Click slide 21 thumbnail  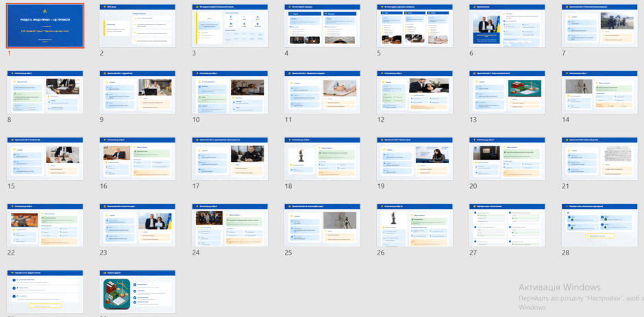point(599,159)
